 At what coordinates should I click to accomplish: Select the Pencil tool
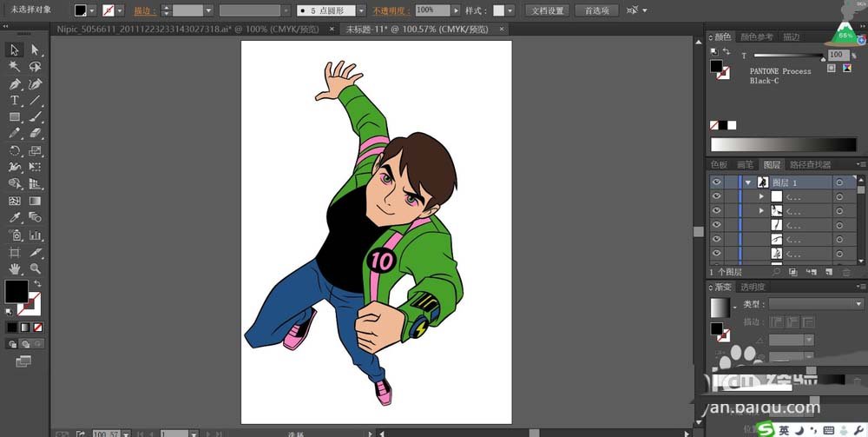point(15,134)
